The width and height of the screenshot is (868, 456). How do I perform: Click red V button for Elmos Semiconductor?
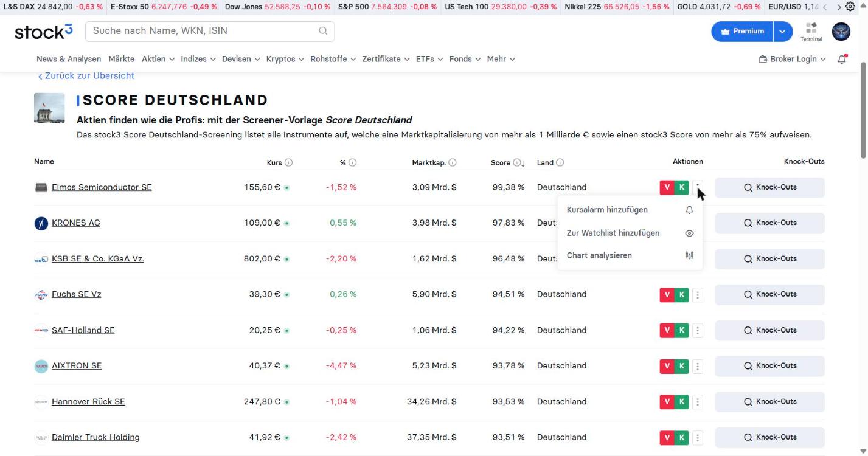click(667, 187)
